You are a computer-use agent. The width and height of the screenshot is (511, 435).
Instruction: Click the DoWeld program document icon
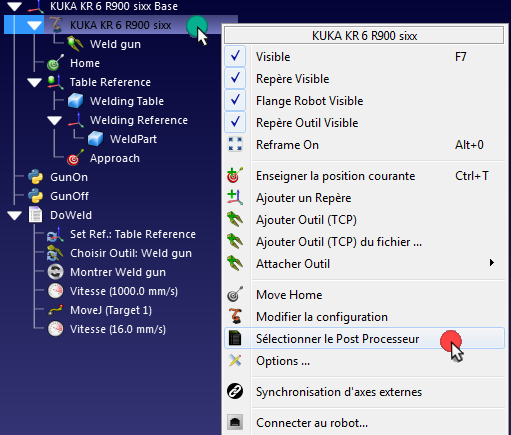[x=35, y=215]
